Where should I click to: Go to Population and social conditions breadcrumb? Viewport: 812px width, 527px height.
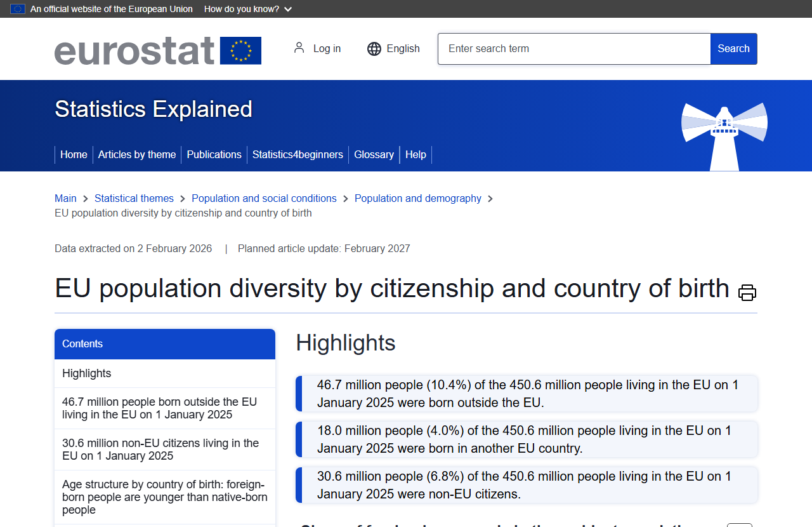point(264,199)
